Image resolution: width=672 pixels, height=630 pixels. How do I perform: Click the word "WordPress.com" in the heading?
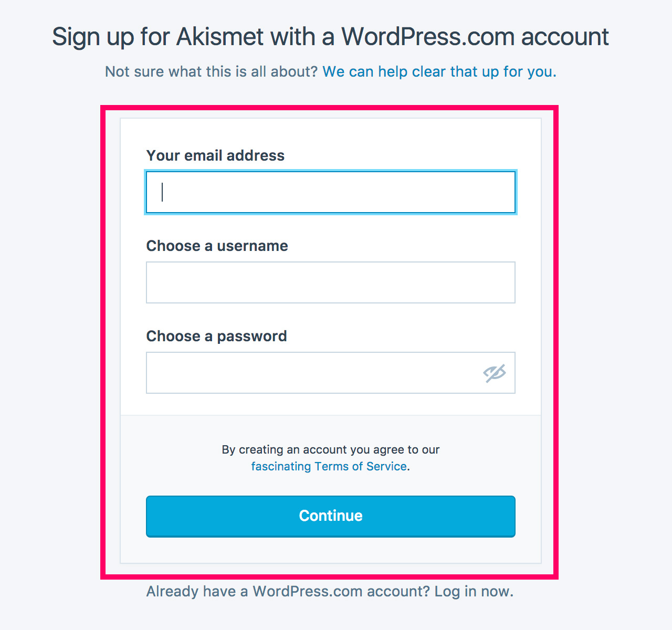pyautogui.click(x=428, y=37)
